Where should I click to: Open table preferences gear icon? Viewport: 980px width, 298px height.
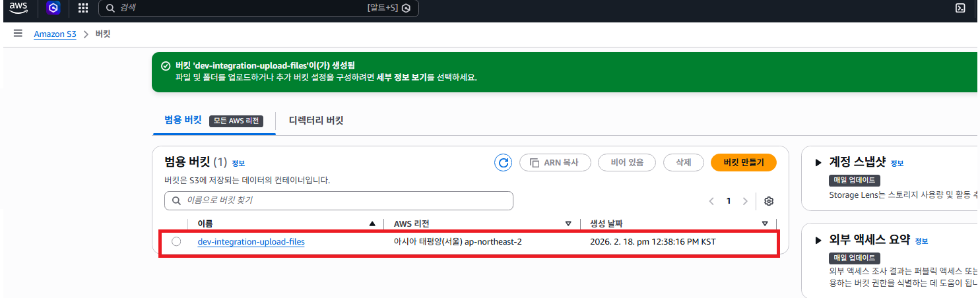[768, 201]
